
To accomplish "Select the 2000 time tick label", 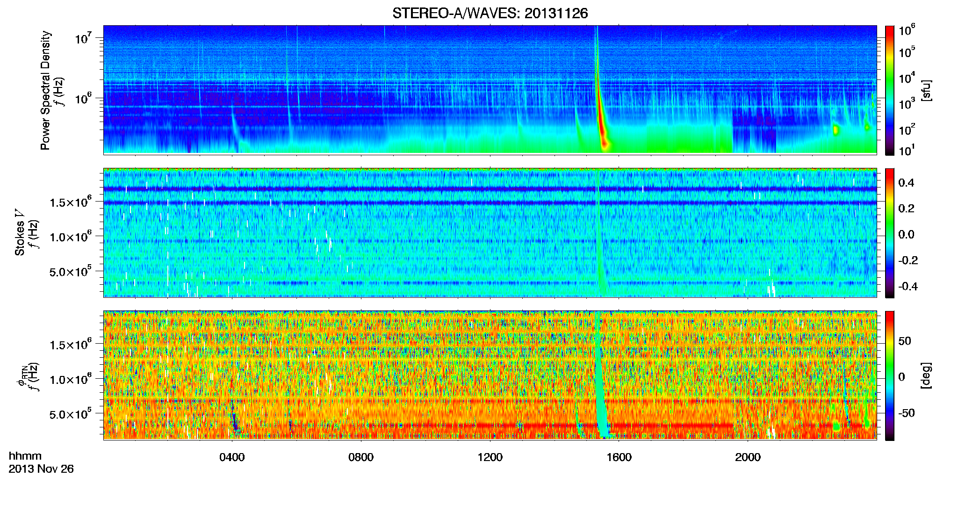I will [x=748, y=457].
